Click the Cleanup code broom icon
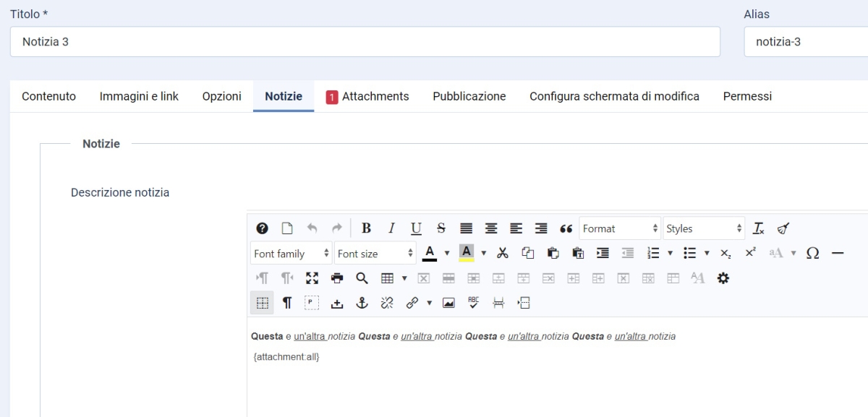868x417 pixels. (783, 228)
